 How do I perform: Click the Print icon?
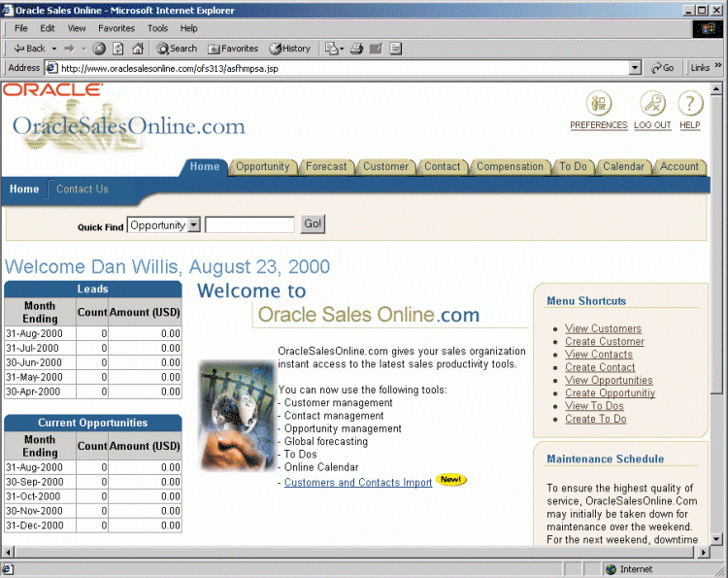click(x=356, y=49)
